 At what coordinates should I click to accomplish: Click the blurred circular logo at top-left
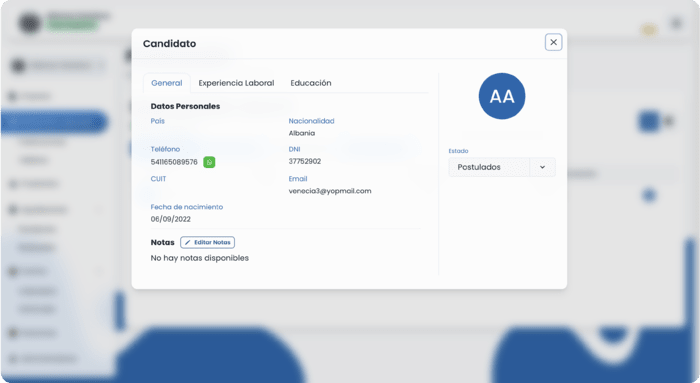(29, 22)
